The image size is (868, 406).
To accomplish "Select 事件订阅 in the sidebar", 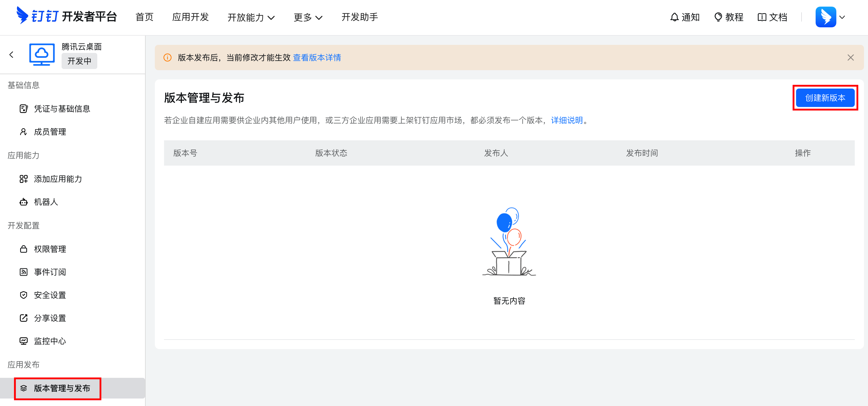I will pyautogui.click(x=50, y=272).
